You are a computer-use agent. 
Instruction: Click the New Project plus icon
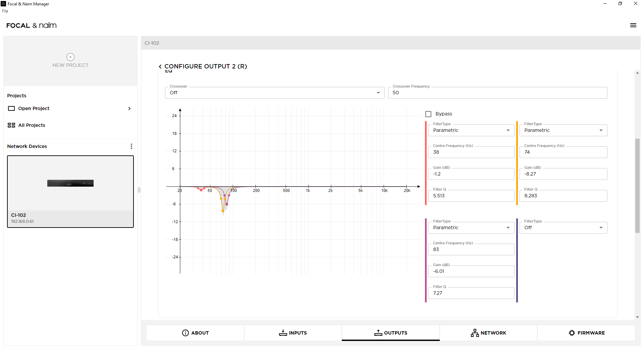coord(70,57)
